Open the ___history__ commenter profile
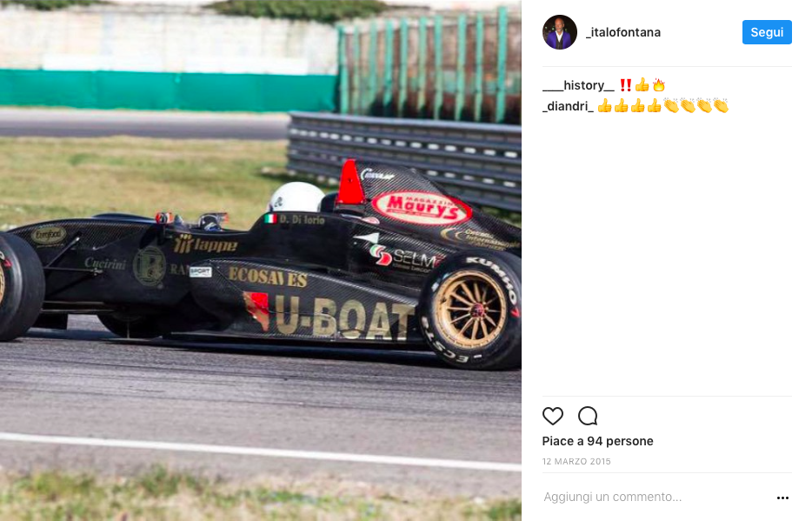This screenshot has width=812, height=521. (x=578, y=85)
